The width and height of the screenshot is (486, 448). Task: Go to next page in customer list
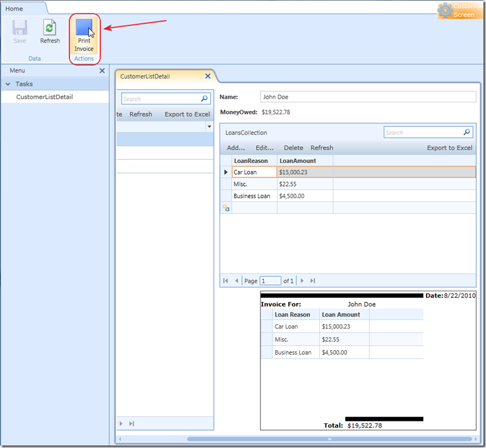pyautogui.click(x=121, y=424)
